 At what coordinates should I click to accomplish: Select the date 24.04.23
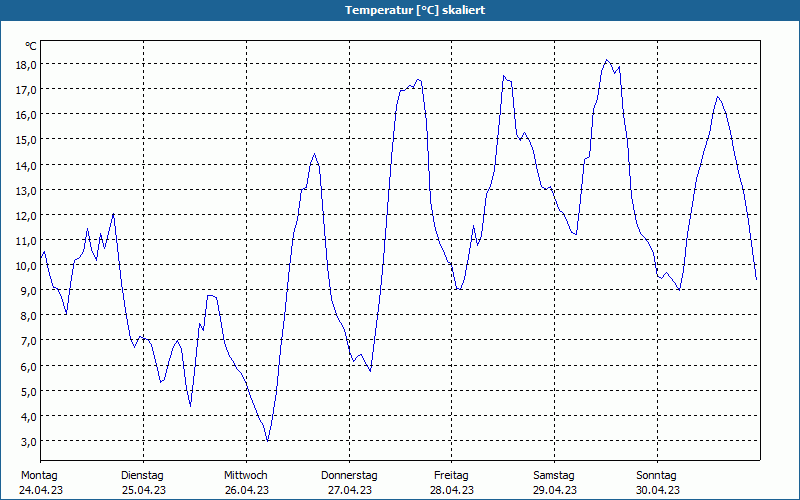(41, 490)
